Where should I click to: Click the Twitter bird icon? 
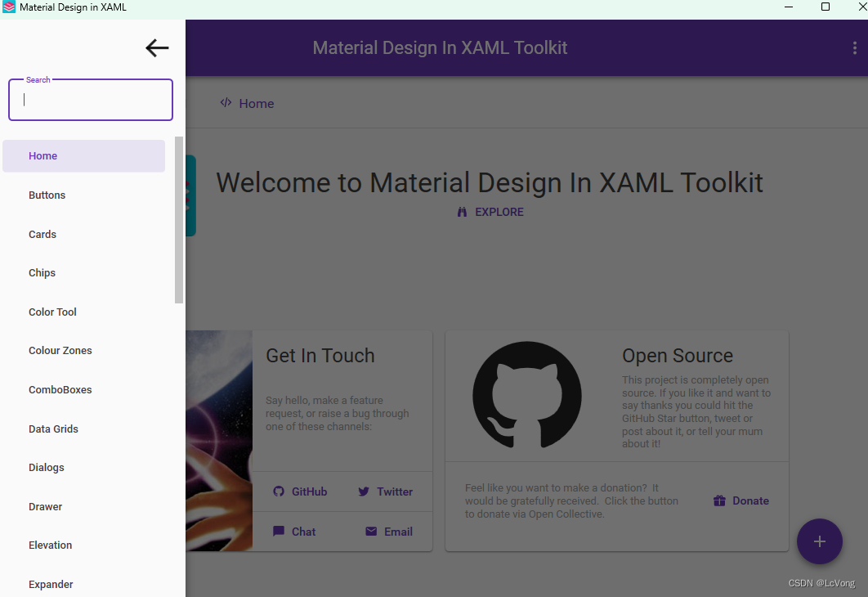364,492
